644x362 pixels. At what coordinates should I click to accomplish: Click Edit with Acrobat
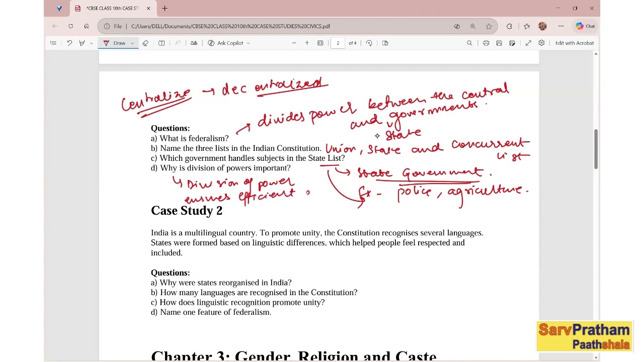tap(575, 43)
